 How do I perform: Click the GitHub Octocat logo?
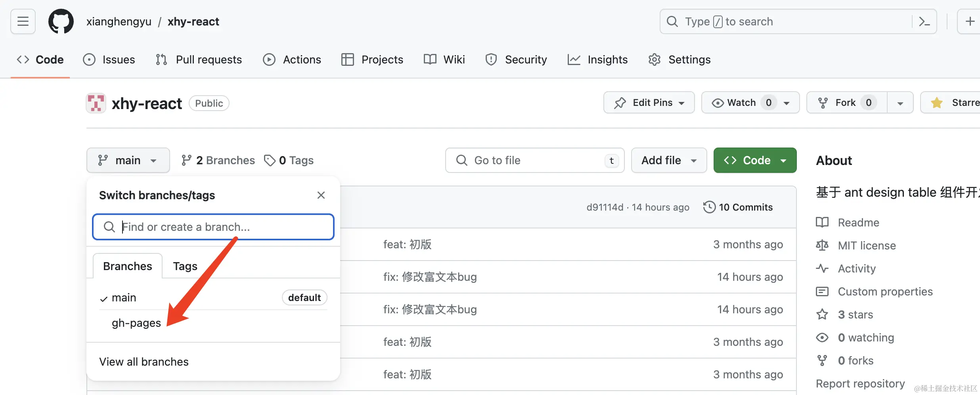[x=61, y=21]
